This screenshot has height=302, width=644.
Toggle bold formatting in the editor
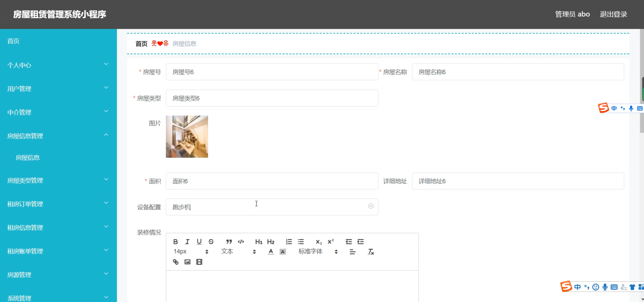pyautogui.click(x=175, y=242)
